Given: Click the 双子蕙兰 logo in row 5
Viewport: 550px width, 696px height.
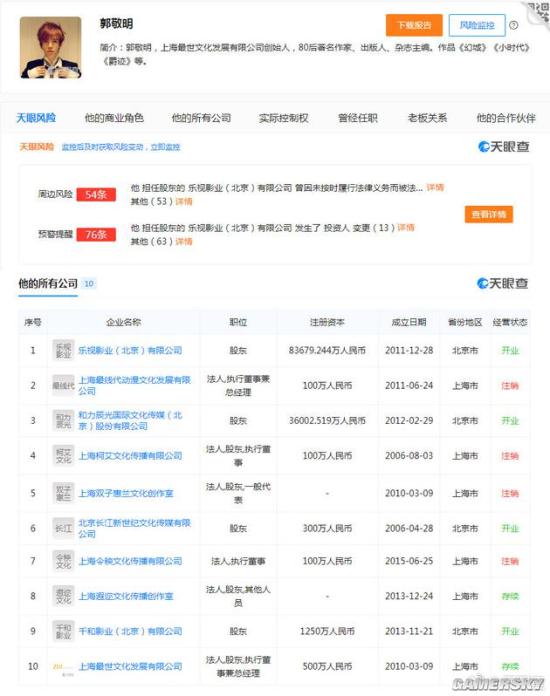Looking at the screenshot, I should [63, 493].
